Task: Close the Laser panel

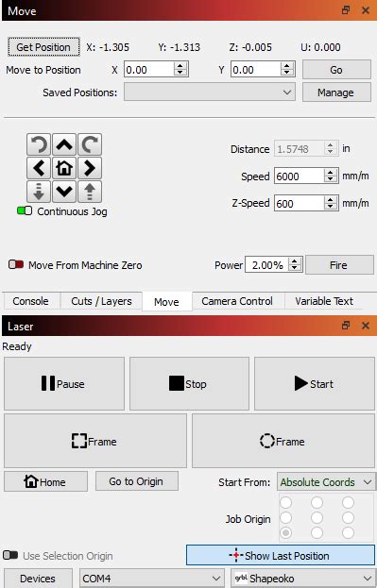Action: 366,326
